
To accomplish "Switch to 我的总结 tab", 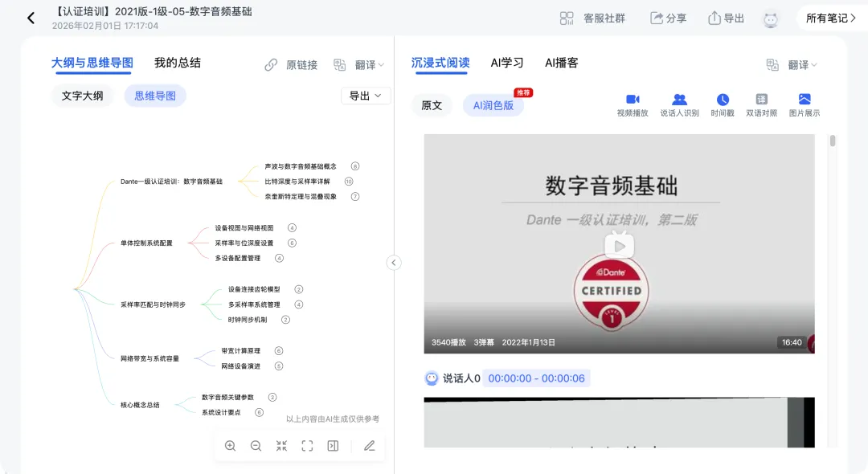I will click(177, 63).
